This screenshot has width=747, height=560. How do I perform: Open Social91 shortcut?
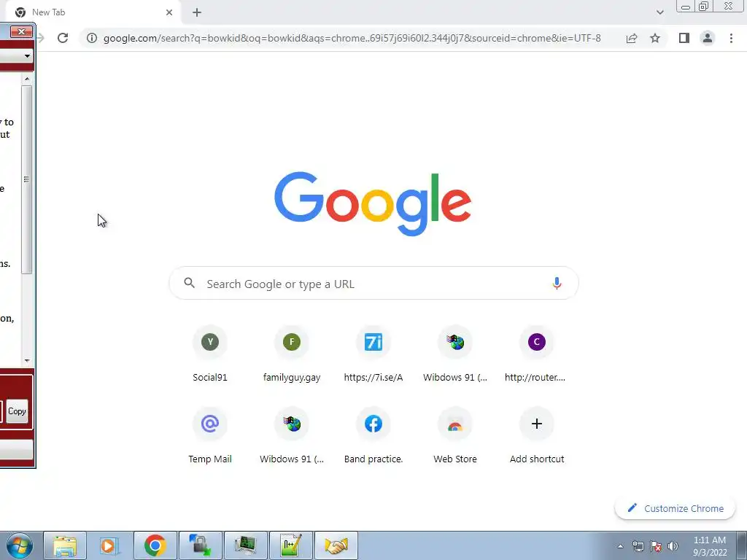[209, 355]
